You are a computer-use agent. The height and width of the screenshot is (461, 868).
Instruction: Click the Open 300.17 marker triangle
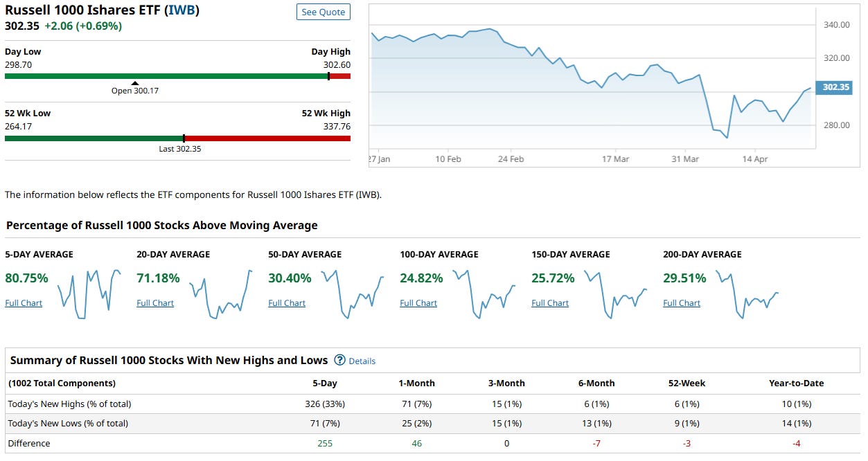pos(135,83)
